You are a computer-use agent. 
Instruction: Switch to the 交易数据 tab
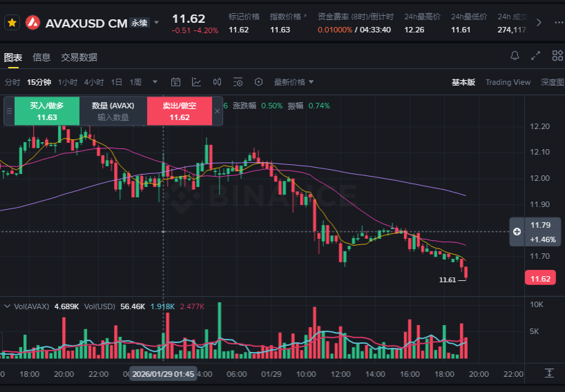point(79,57)
